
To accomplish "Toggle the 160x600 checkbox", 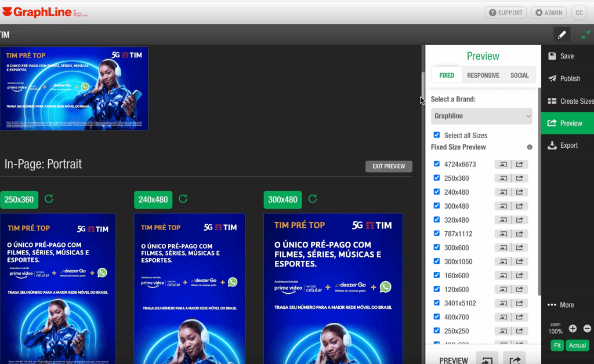I will tap(437, 275).
